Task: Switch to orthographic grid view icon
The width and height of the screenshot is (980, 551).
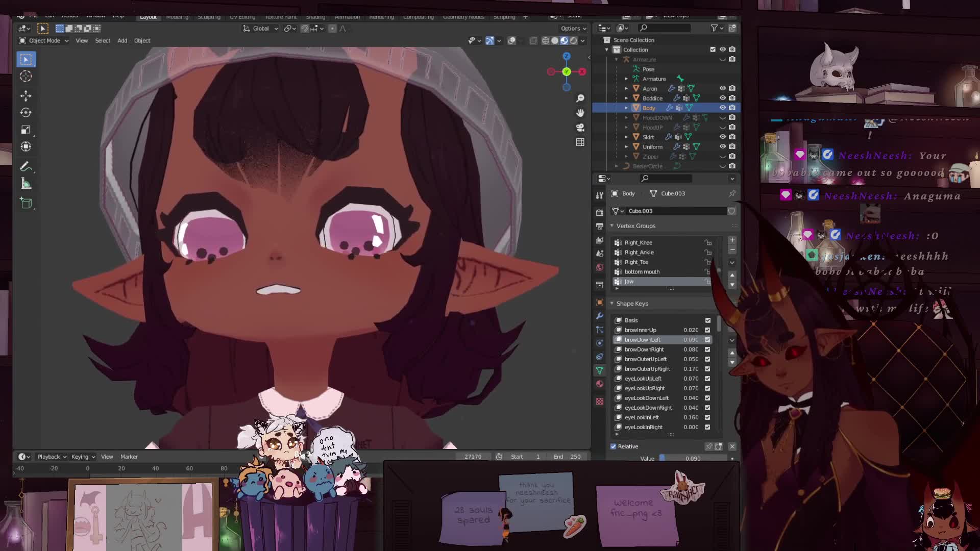Action: (x=580, y=142)
